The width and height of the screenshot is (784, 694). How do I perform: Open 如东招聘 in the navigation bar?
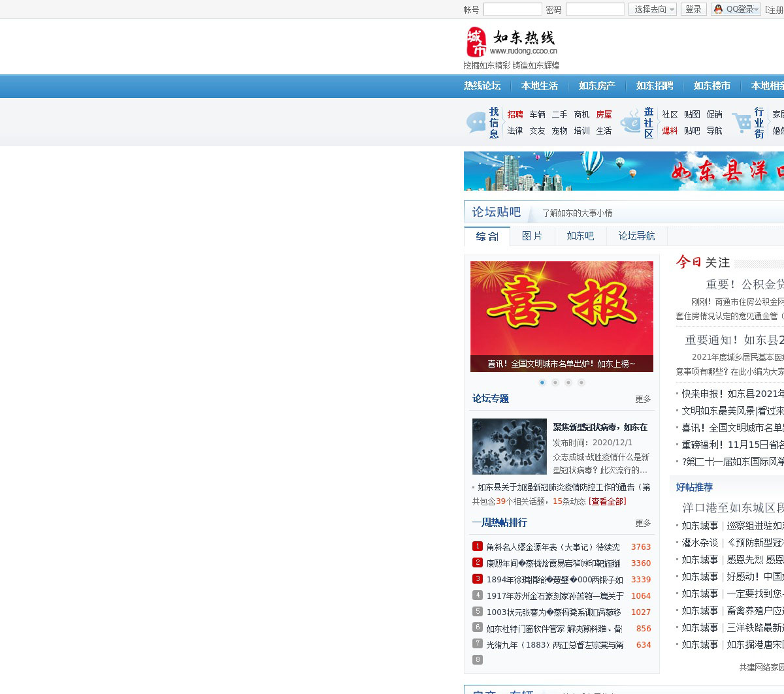click(x=655, y=86)
